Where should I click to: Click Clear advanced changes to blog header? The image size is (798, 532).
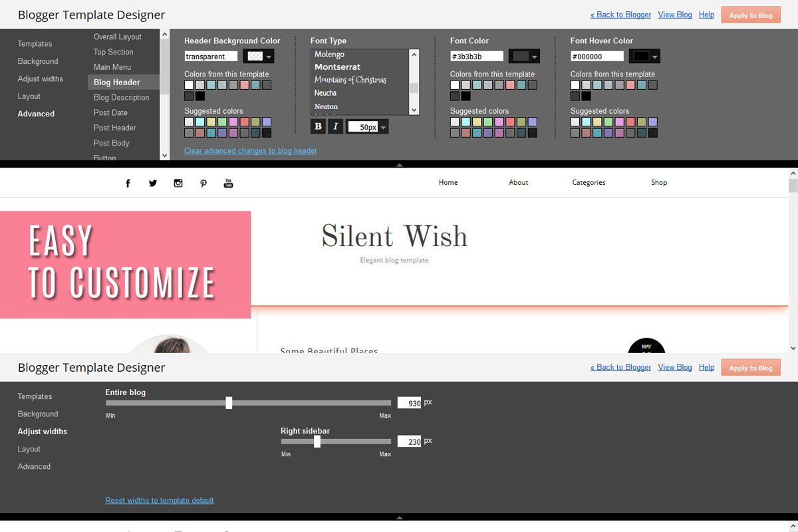tap(251, 151)
